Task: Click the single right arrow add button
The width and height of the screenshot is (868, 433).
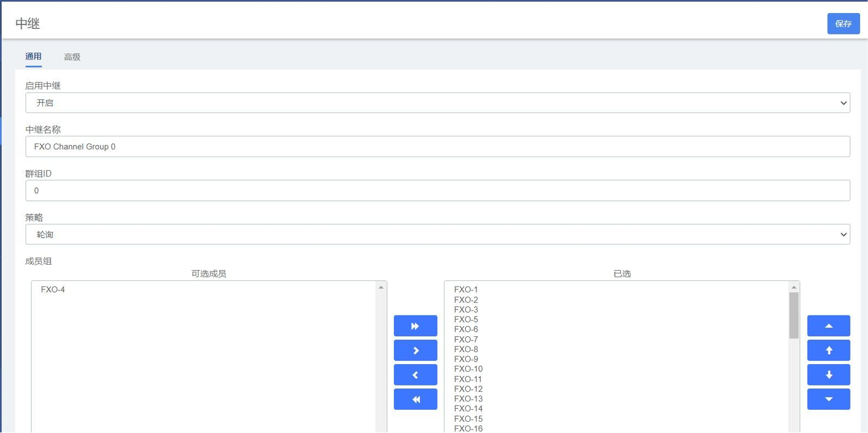Action: click(415, 350)
